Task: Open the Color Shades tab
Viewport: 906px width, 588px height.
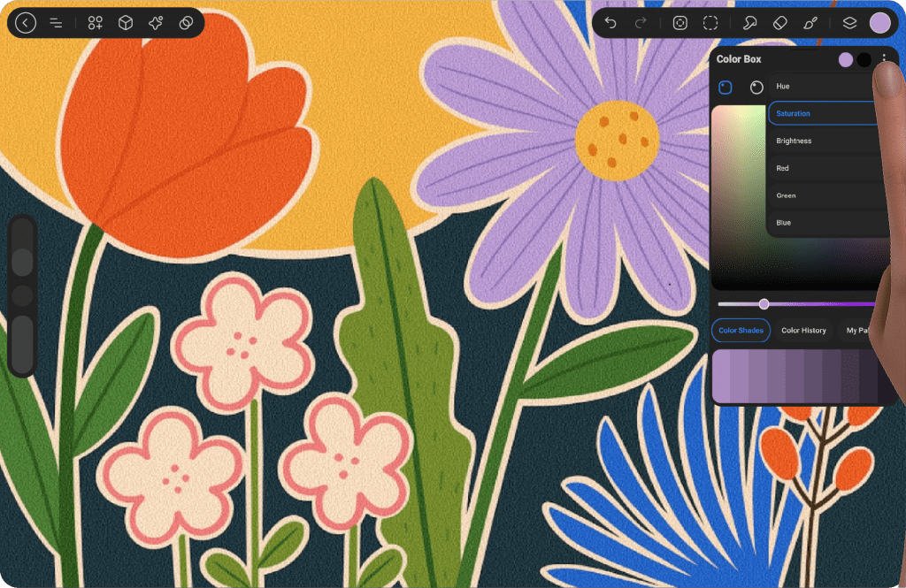Action: pos(741,331)
